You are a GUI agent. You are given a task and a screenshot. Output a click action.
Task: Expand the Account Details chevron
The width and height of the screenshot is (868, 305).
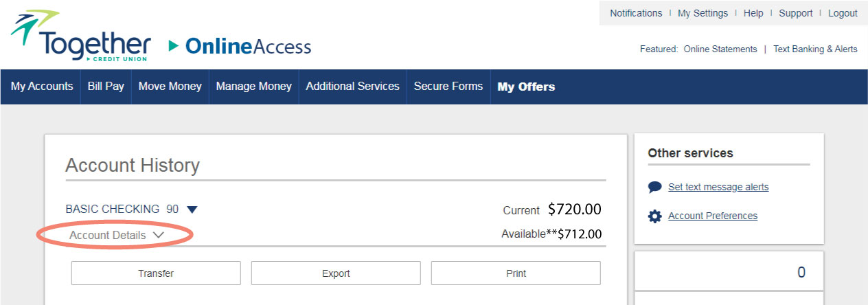tap(159, 235)
